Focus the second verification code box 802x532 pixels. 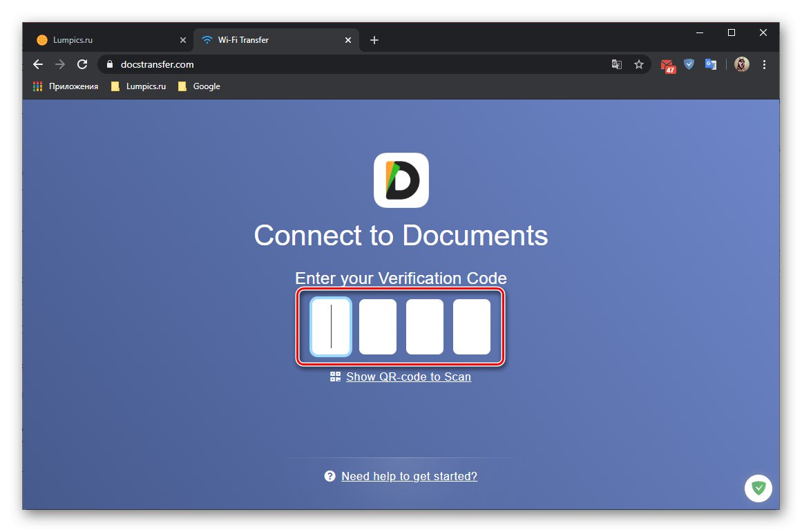[x=377, y=326]
